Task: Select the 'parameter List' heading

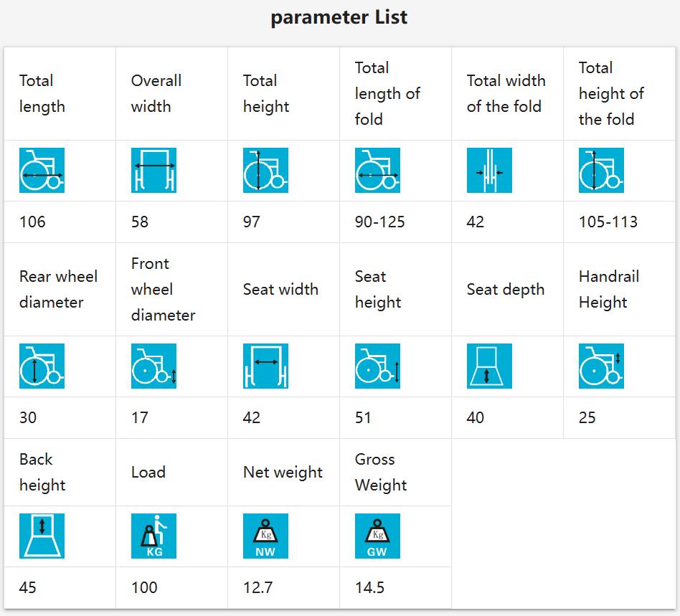Action: point(339,18)
